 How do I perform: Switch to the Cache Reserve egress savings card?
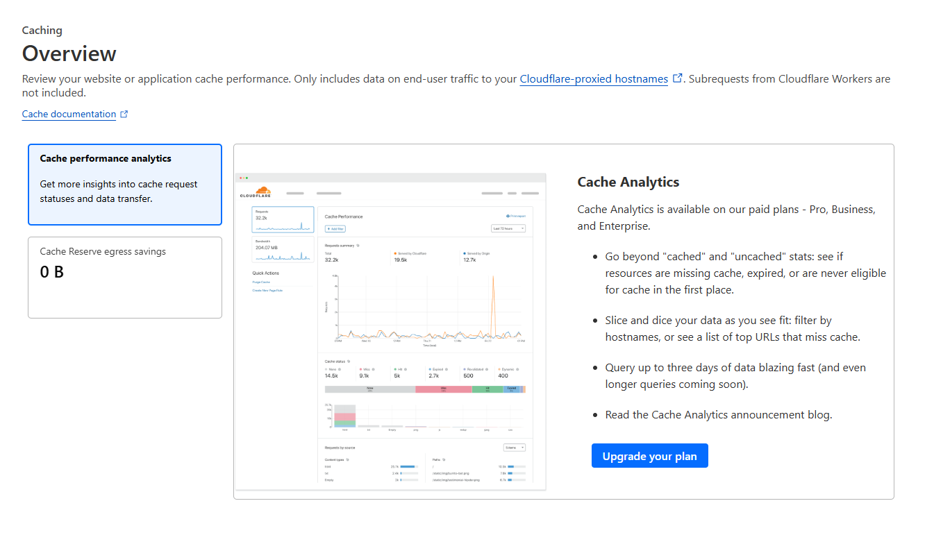tap(125, 278)
